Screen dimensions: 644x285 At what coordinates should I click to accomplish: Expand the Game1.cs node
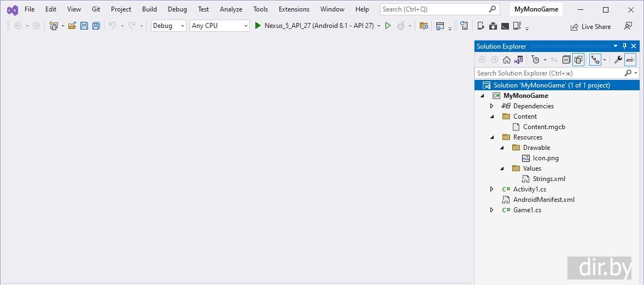pos(491,210)
